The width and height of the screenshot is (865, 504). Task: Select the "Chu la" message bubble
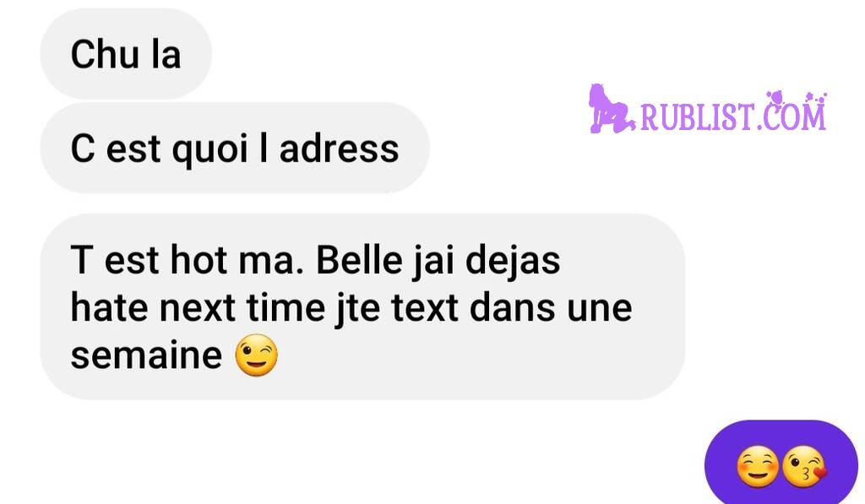pyautogui.click(x=126, y=54)
